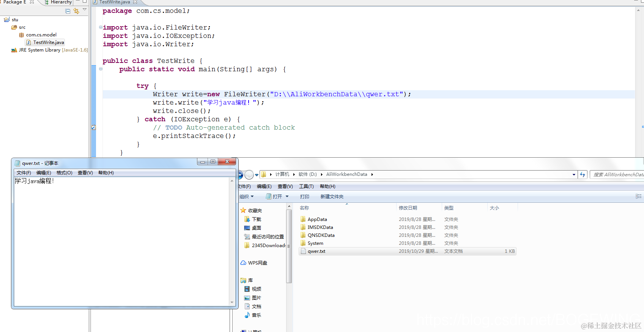Minimize the Package Explorer view
The image size is (644, 332).
click(x=78, y=2)
